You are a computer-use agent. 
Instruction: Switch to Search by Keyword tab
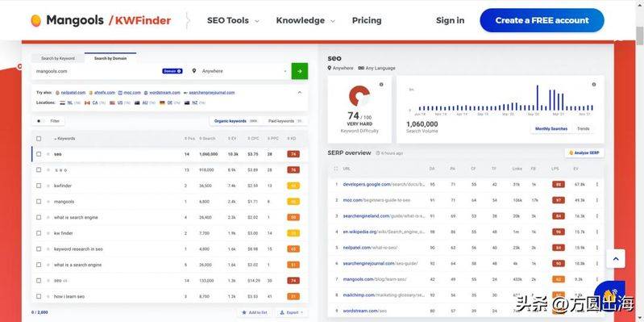coord(58,58)
